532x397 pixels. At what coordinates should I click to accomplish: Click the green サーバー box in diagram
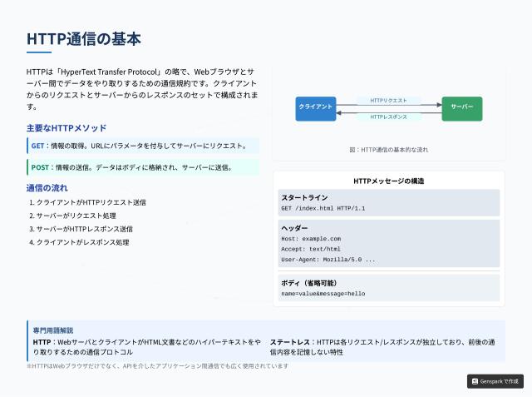tap(461, 108)
